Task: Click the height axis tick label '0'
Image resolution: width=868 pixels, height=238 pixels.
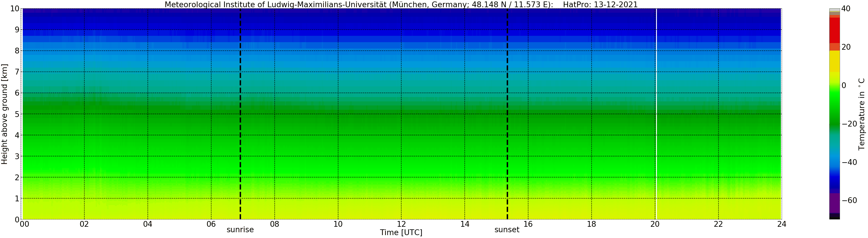Action: [x=17, y=220]
